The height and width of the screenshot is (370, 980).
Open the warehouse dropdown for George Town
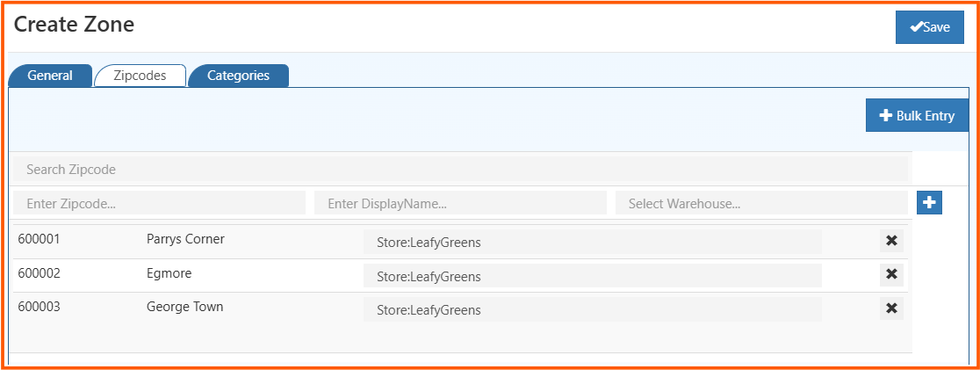593,309
